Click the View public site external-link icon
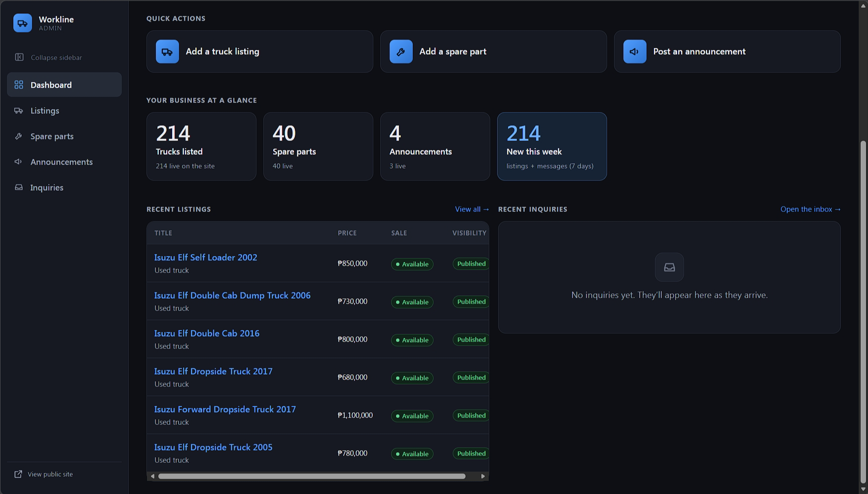This screenshot has width=868, height=494. [x=18, y=474]
